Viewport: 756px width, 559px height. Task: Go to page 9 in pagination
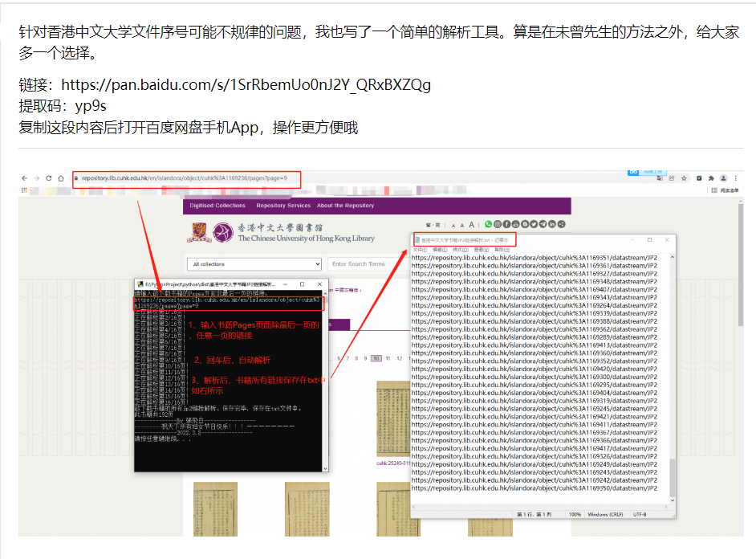365,358
